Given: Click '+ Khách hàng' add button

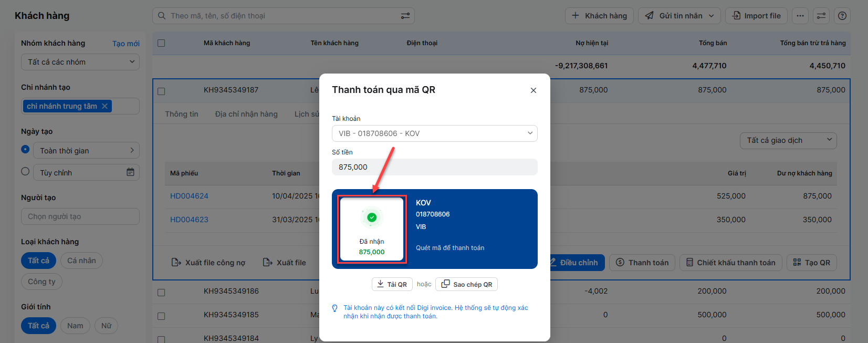Looking at the screenshot, I should pos(600,16).
